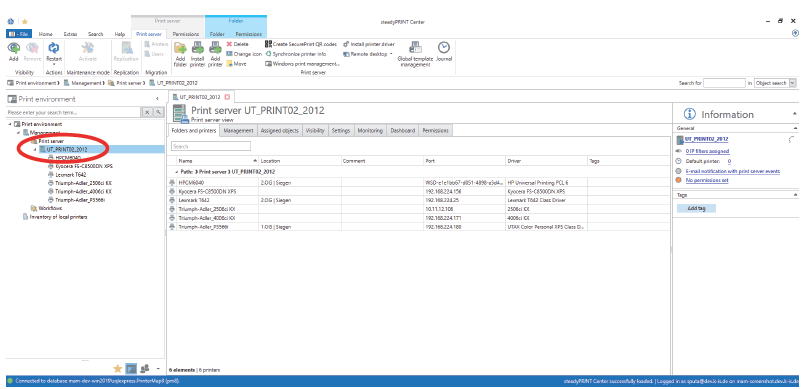Click the IP filters assigned link

click(707, 151)
